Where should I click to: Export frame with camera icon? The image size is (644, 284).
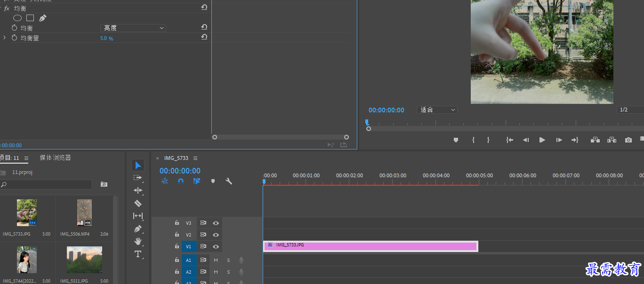coord(628,140)
